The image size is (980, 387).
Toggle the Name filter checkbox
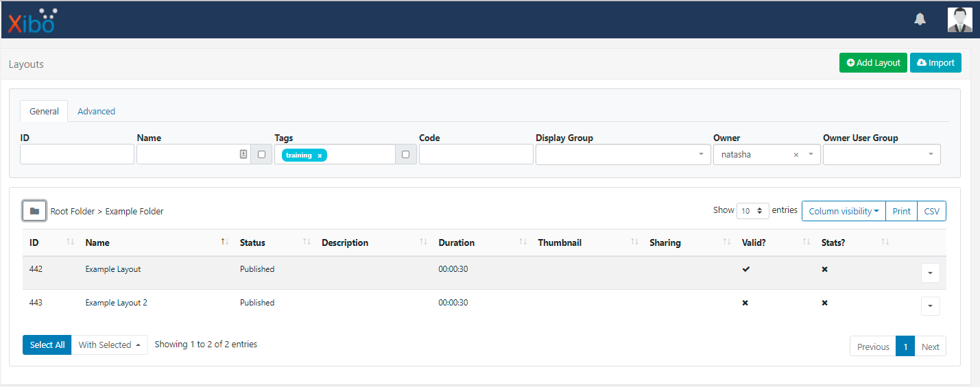(x=261, y=155)
